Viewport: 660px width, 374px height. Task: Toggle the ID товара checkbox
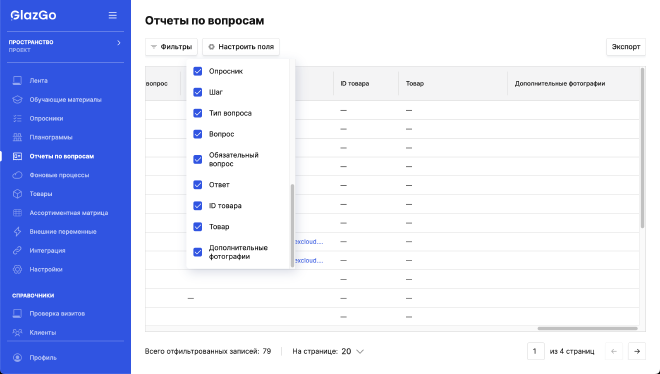click(197, 206)
